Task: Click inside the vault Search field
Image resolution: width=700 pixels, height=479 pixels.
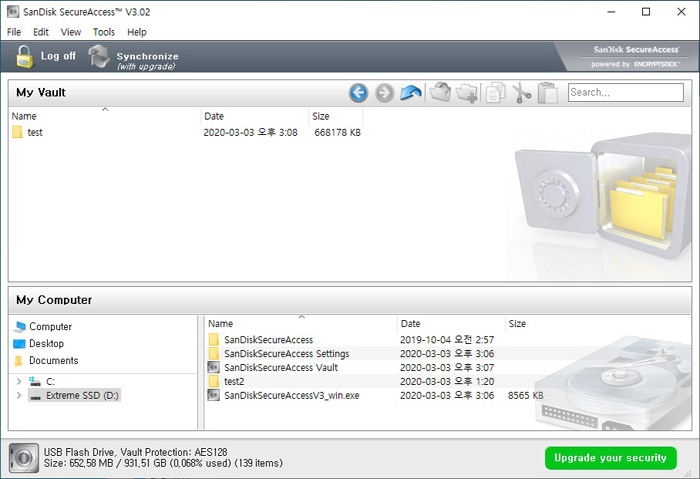Action: 625,92
